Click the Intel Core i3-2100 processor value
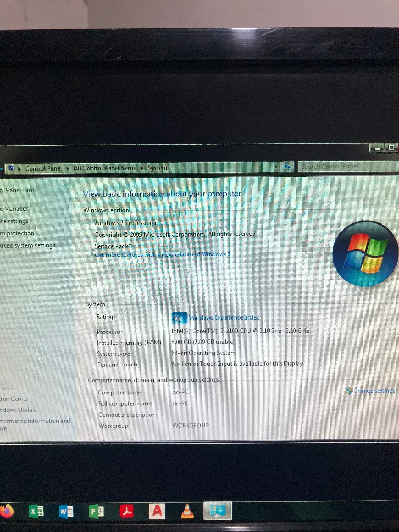 point(240,331)
